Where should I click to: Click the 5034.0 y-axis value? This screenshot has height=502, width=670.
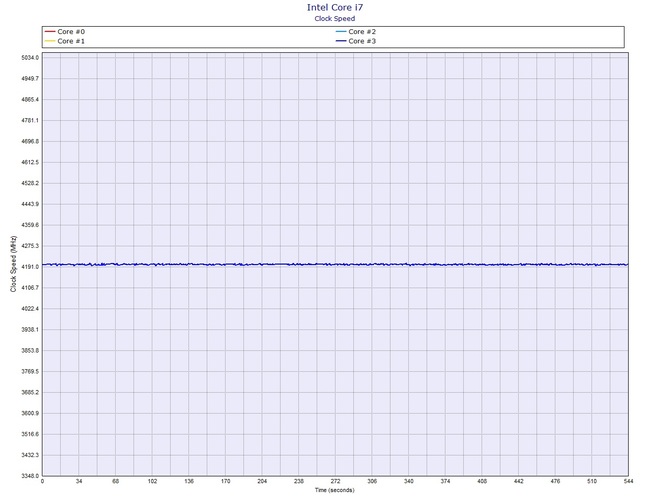[x=30, y=58]
